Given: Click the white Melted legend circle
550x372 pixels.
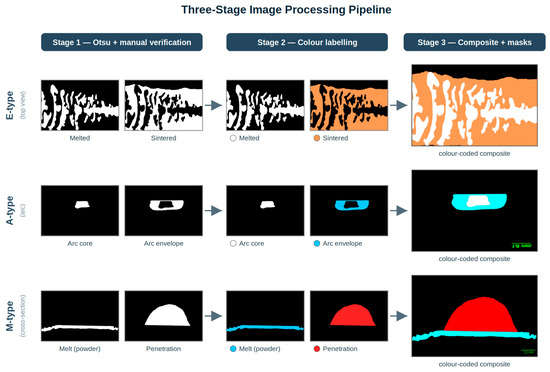Looking at the screenshot, I should coord(233,138).
